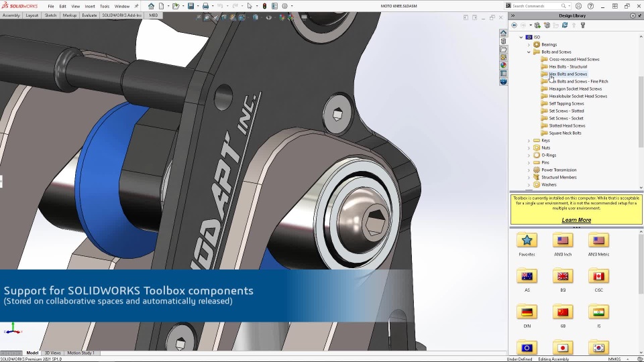Click the Learn More link

576,220
